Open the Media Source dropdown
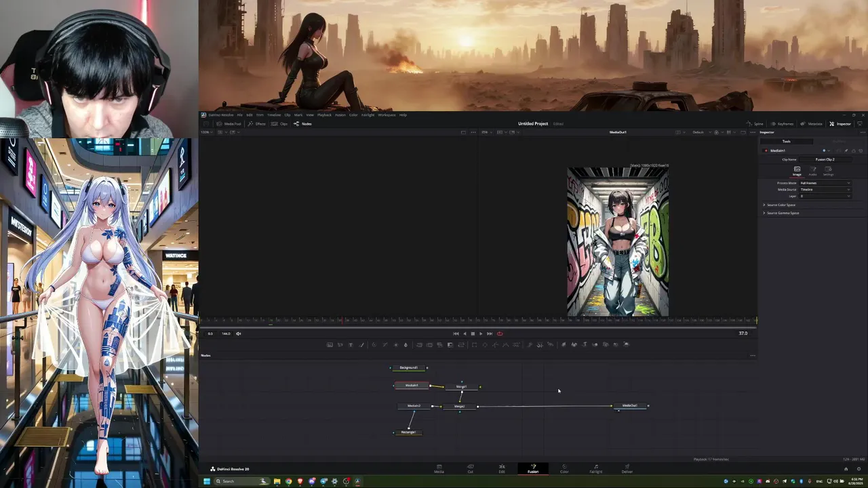The image size is (868, 488). pos(825,190)
